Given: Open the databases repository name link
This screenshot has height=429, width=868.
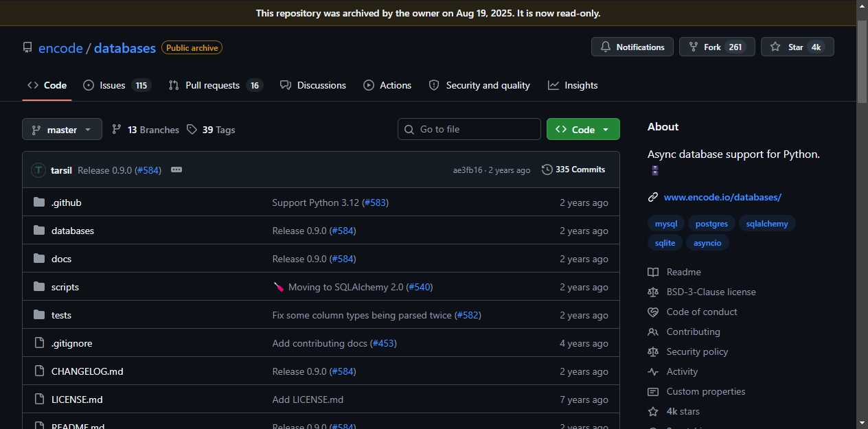Looking at the screenshot, I should click(125, 48).
